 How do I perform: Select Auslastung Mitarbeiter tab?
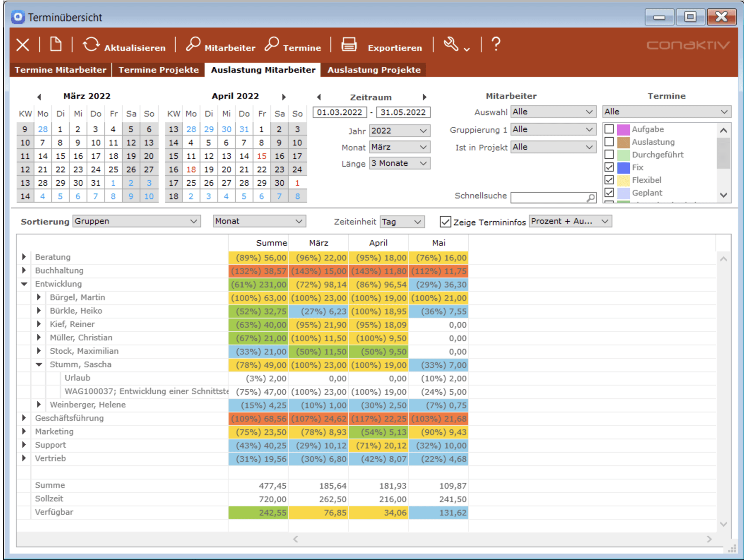coord(263,70)
